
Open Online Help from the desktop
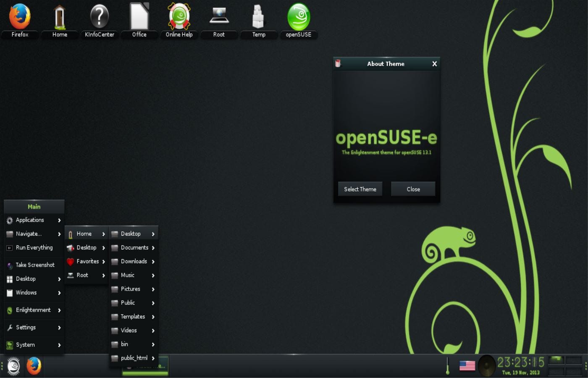[179, 17]
